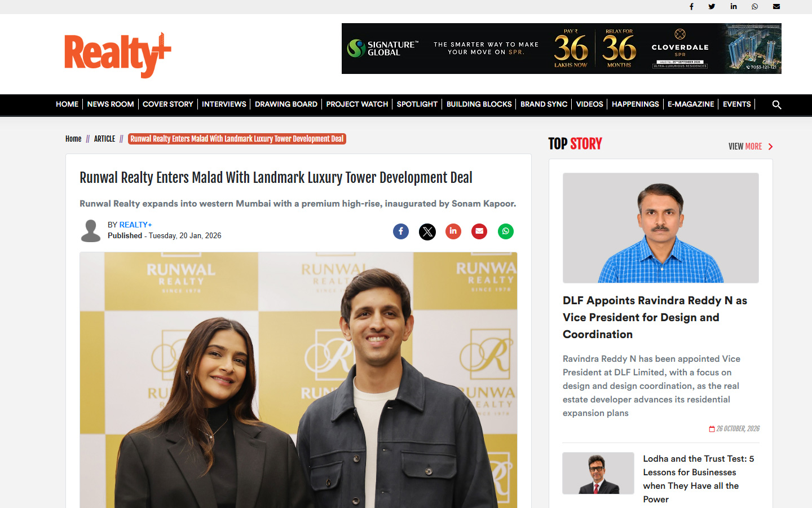This screenshot has height=508, width=812.
Task: Click the highlighted Runwal Realty breadcrumb
Action: click(237, 139)
